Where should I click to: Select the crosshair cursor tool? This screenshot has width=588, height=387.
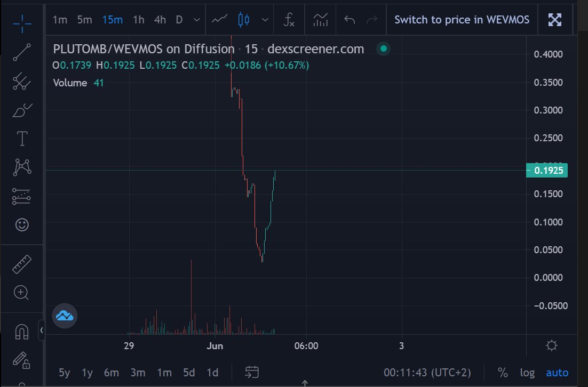pyautogui.click(x=22, y=23)
